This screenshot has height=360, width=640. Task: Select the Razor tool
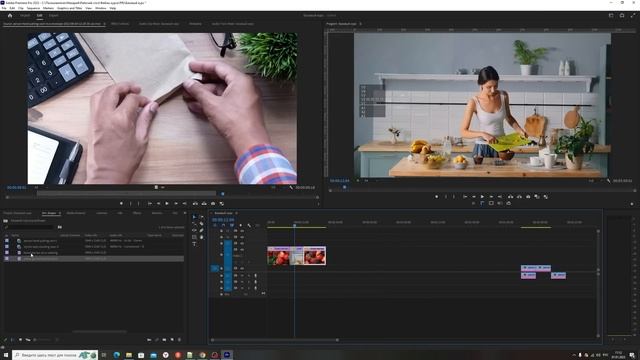coord(202,224)
